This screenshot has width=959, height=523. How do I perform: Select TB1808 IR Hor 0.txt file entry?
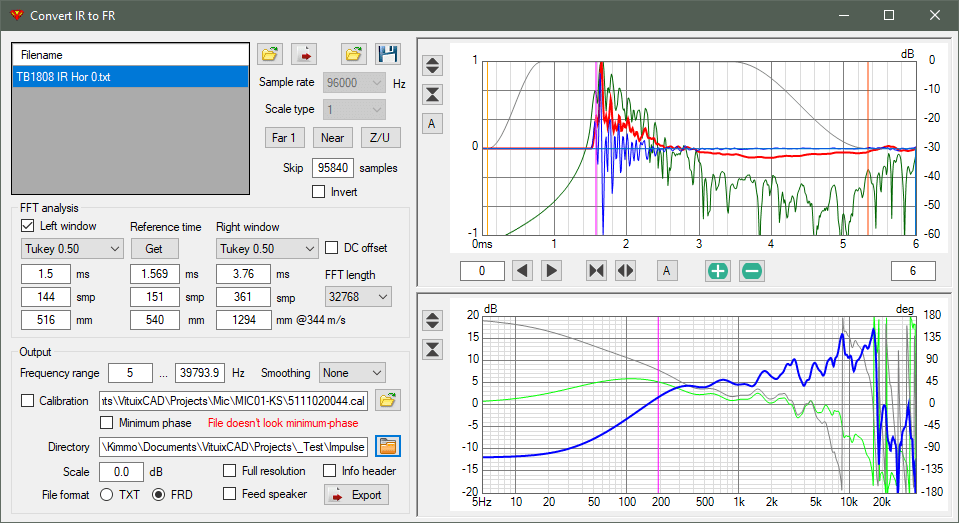(130, 76)
